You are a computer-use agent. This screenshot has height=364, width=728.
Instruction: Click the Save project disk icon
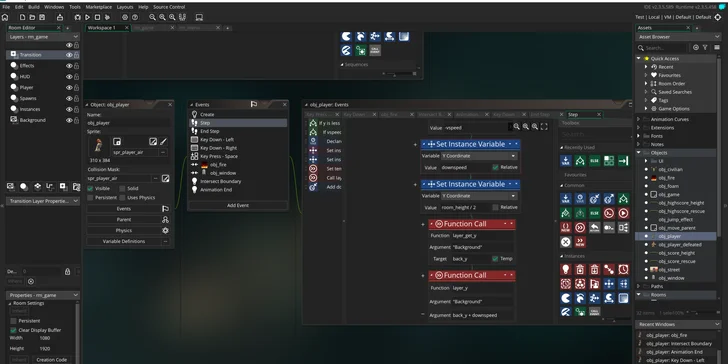(x=42, y=17)
